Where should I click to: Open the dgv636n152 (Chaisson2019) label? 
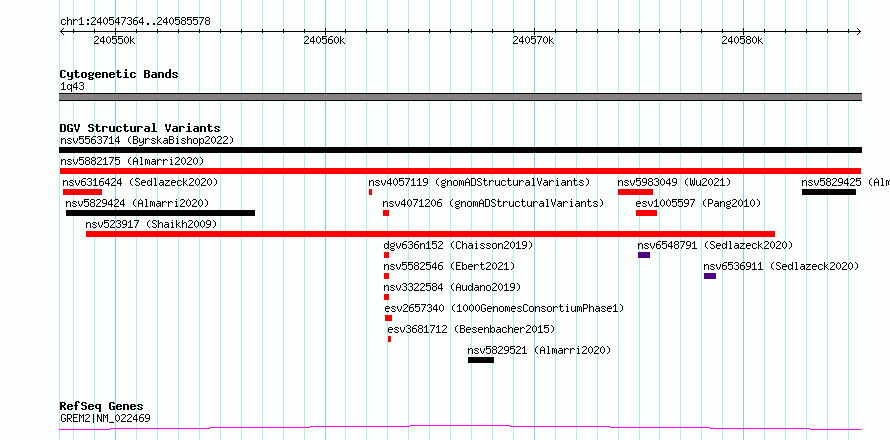(459, 245)
